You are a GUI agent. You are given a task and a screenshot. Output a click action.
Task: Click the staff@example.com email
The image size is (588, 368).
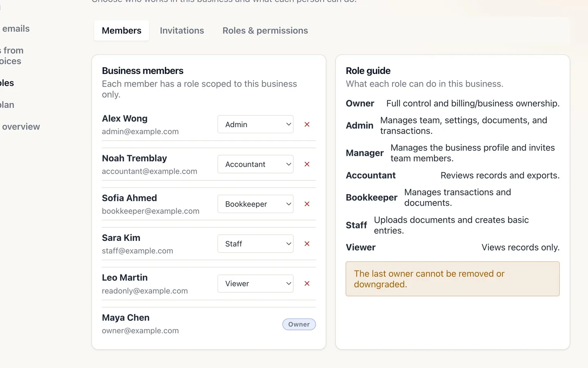tap(138, 251)
